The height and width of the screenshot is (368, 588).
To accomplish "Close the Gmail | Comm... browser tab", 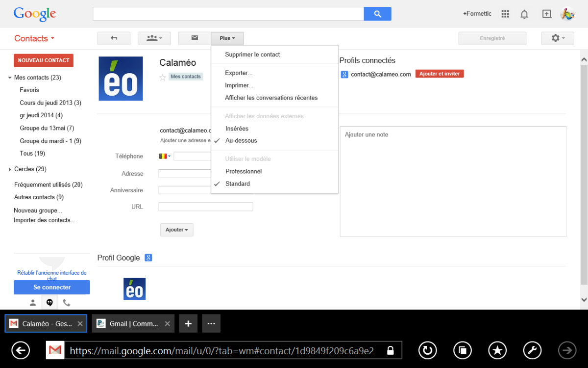I will (x=167, y=324).
